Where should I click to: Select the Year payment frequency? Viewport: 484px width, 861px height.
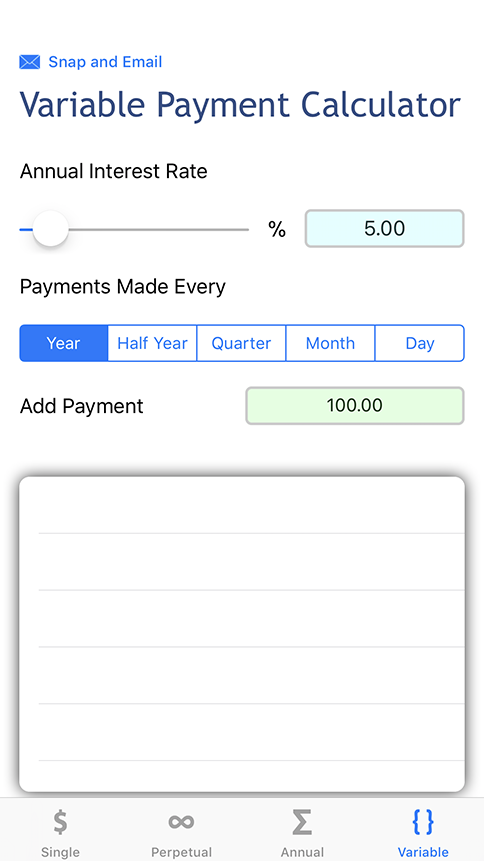tap(64, 343)
